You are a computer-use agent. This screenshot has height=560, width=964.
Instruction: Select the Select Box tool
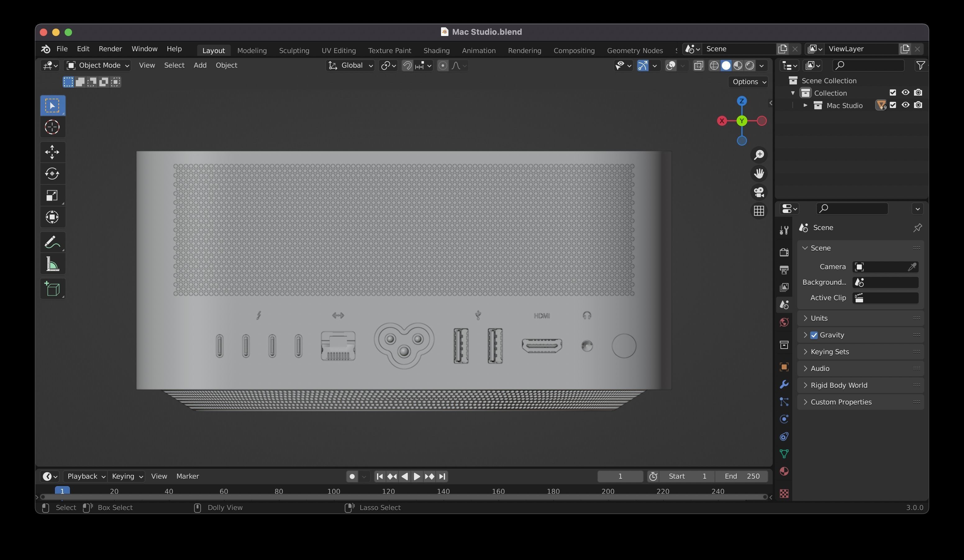point(53,106)
